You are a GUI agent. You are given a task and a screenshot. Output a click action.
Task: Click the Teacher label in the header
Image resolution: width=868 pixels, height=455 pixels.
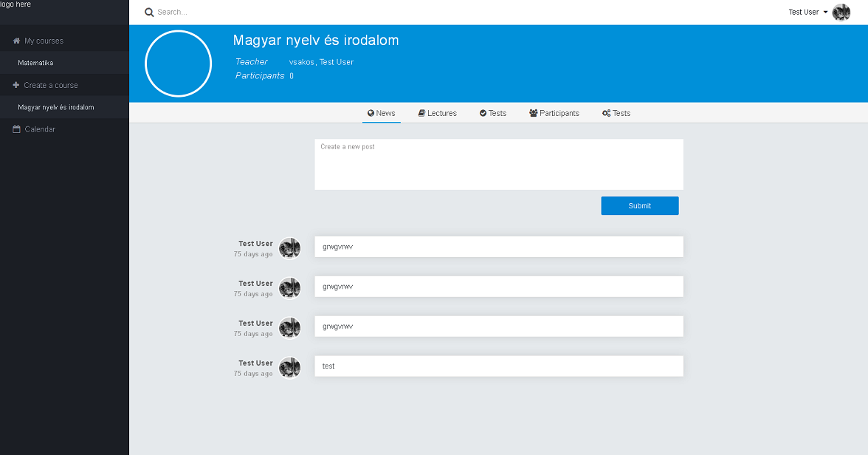pyautogui.click(x=251, y=61)
